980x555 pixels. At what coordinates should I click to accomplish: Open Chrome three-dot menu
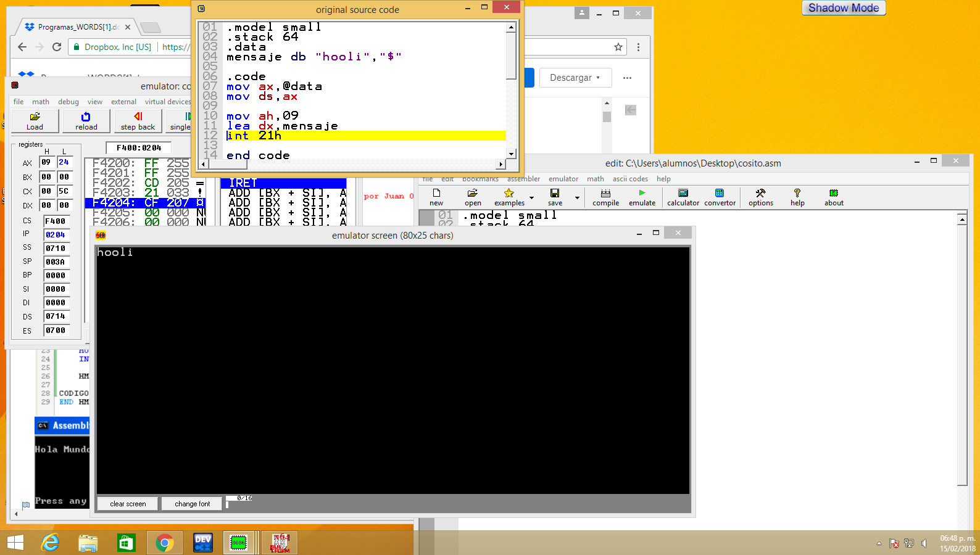[638, 47]
